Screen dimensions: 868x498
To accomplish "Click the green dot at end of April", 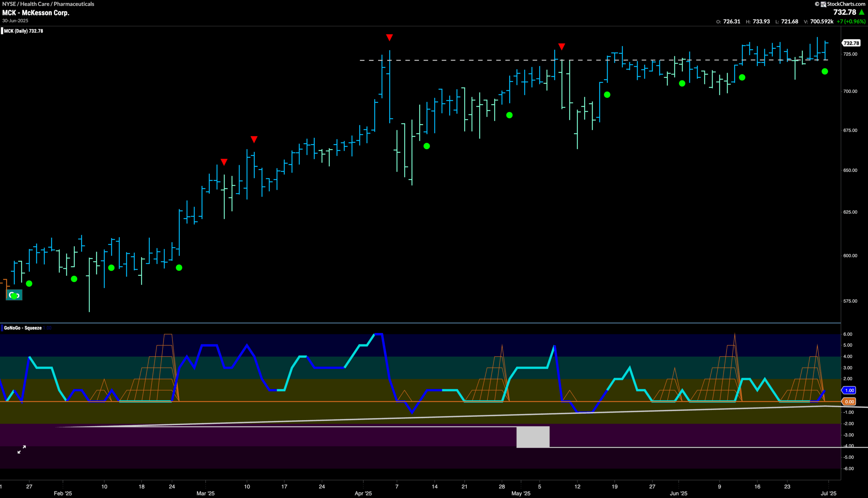I will [x=509, y=115].
